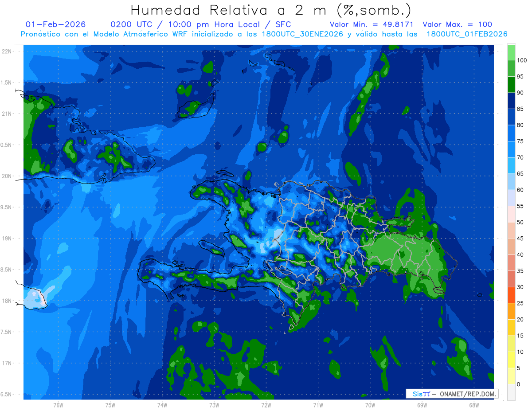Click the red-orange swatch between 25 and 30

point(511,295)
